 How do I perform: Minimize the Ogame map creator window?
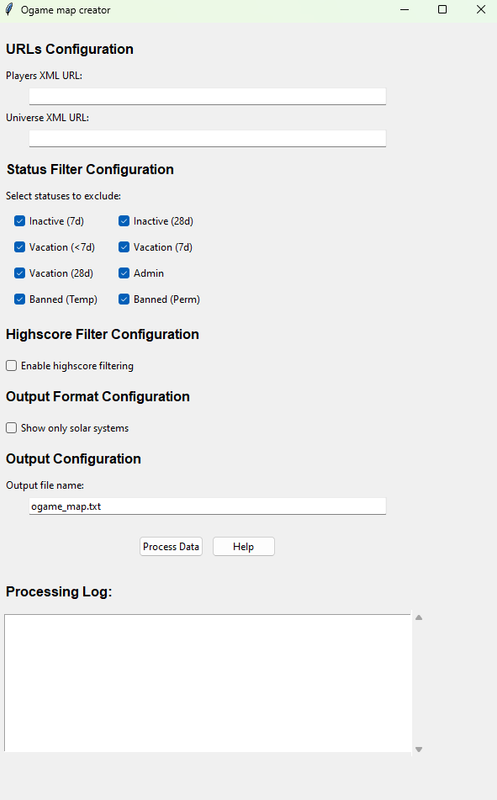tap(405, 10)
